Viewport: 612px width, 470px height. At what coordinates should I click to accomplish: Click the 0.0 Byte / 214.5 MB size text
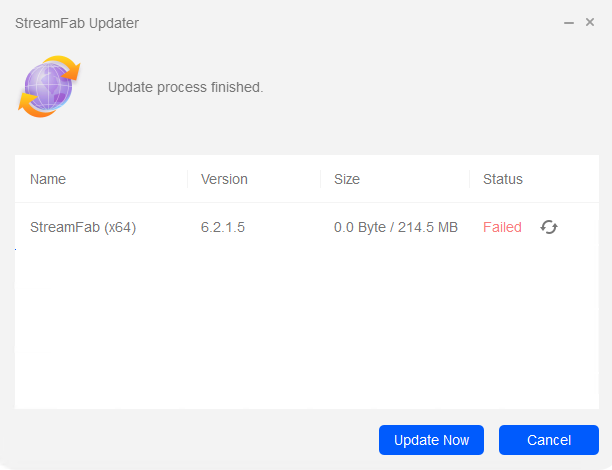[396, 227]
